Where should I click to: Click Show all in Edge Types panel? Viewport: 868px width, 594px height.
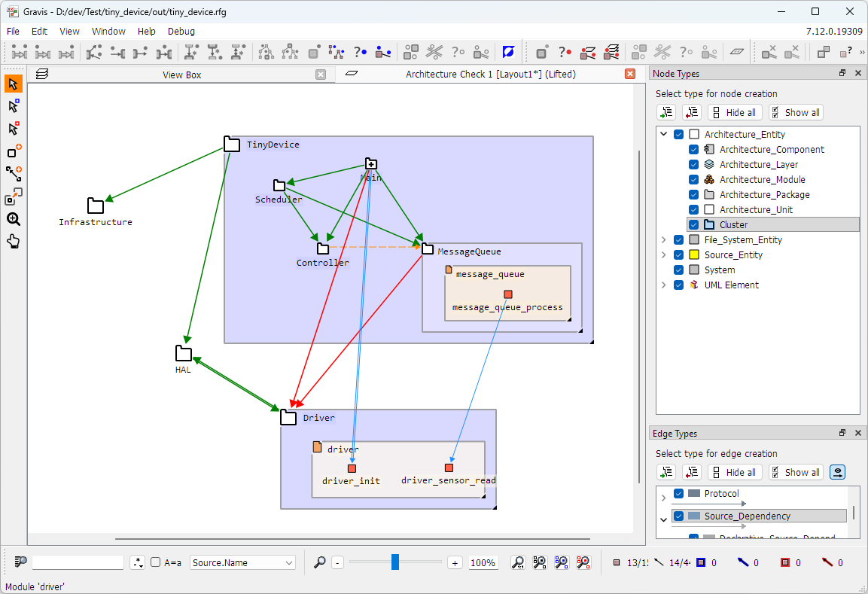(796, 472)
